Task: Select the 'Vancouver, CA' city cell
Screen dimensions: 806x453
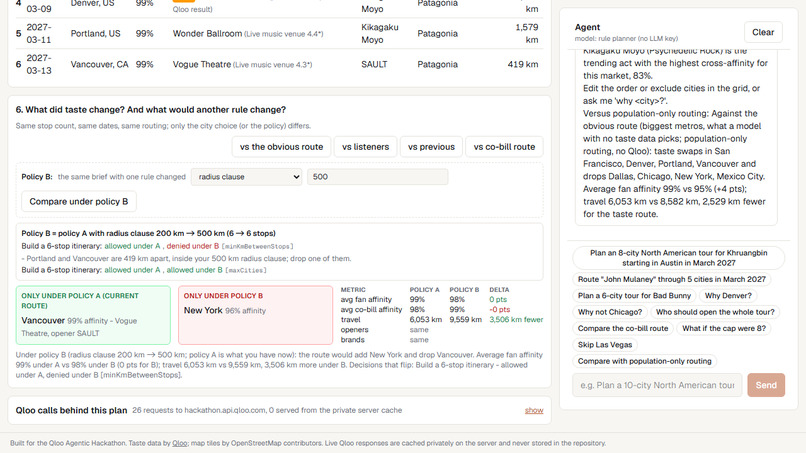Action: [x=99, y=64]
